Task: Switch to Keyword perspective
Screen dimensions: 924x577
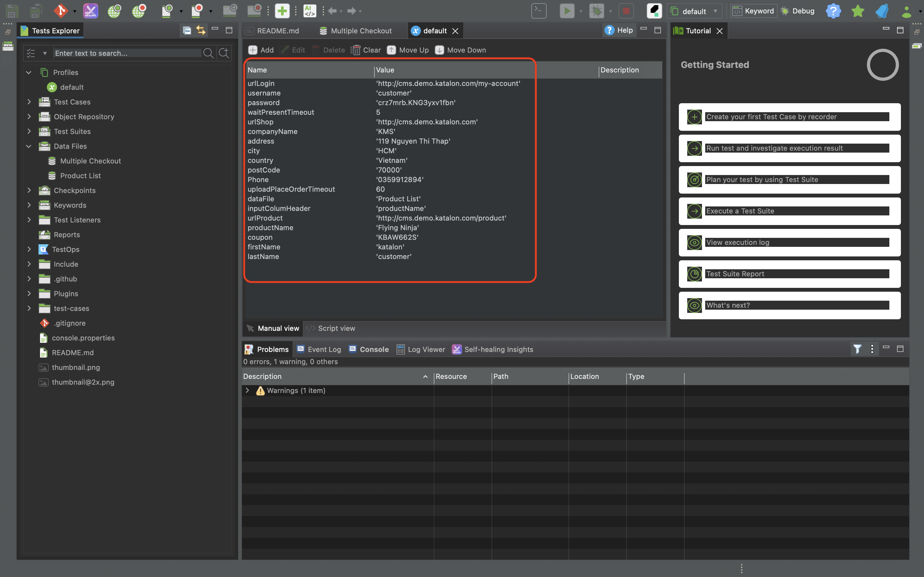Action: click(754, 11)
